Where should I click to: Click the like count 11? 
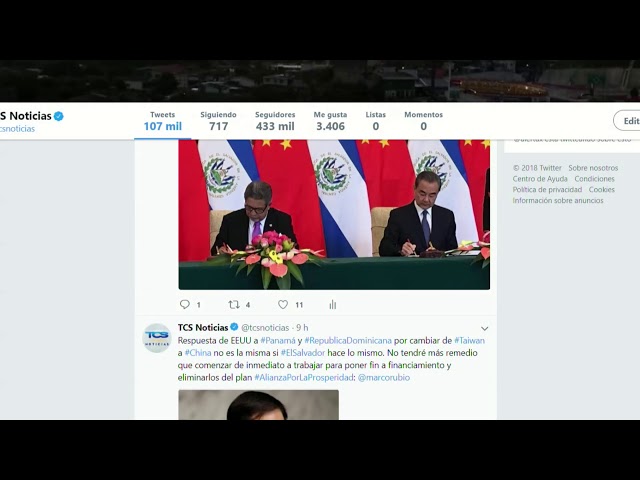pos(299,305)
